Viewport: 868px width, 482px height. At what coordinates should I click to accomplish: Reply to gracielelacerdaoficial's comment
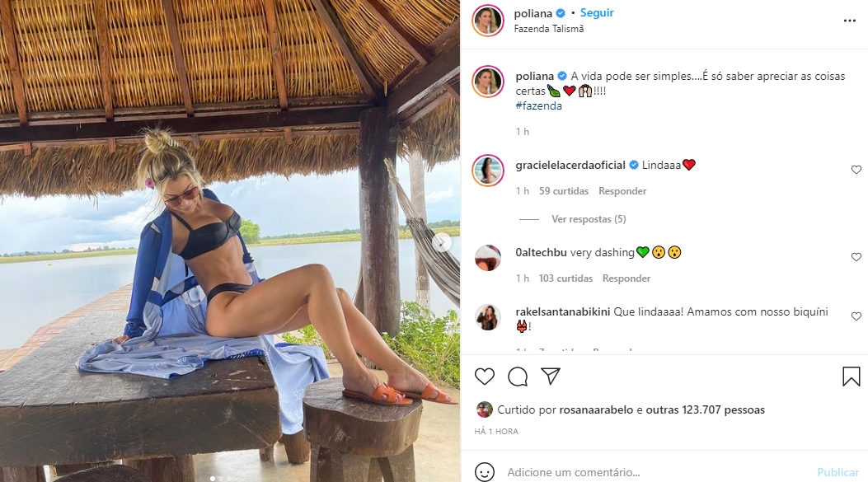click(622, 191)
